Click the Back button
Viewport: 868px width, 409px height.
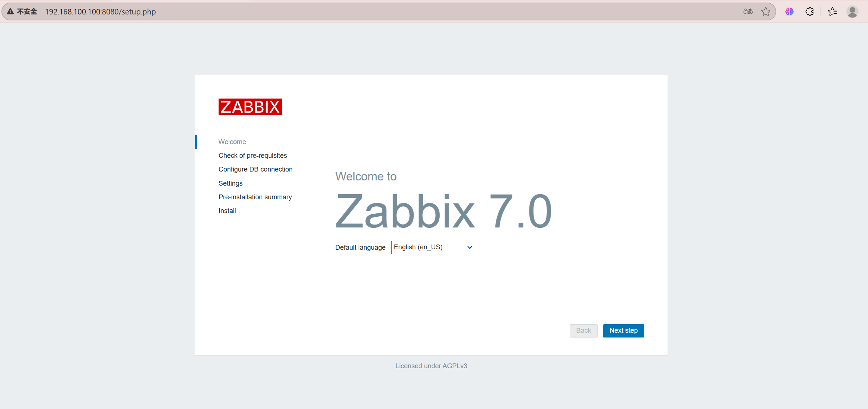tap(583, 330)
